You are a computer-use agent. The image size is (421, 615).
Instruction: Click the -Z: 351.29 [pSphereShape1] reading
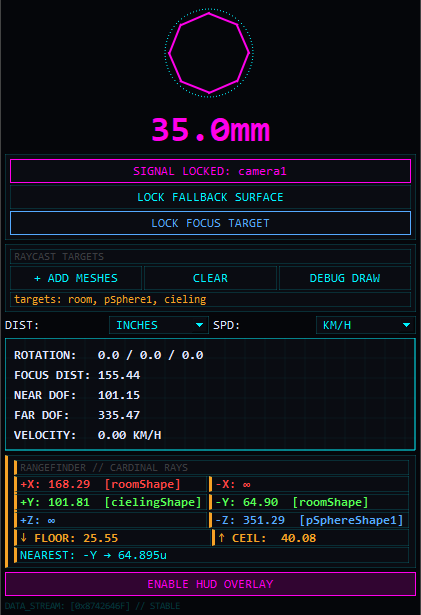309,520
